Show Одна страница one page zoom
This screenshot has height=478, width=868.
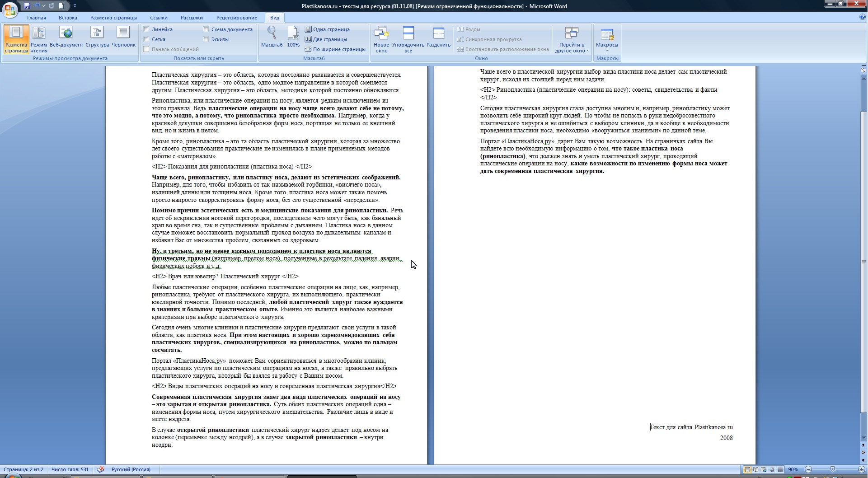point(327,29)
